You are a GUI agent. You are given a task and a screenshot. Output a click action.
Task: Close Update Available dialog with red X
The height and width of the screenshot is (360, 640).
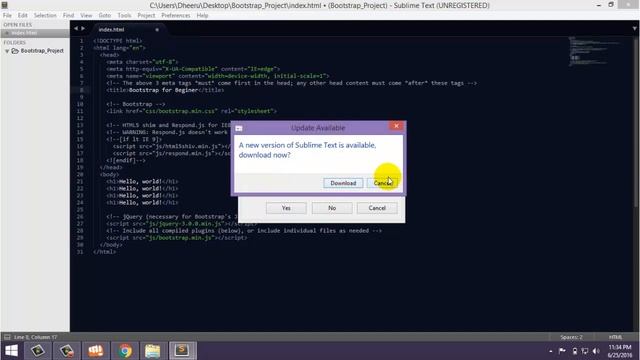[396, 126]
